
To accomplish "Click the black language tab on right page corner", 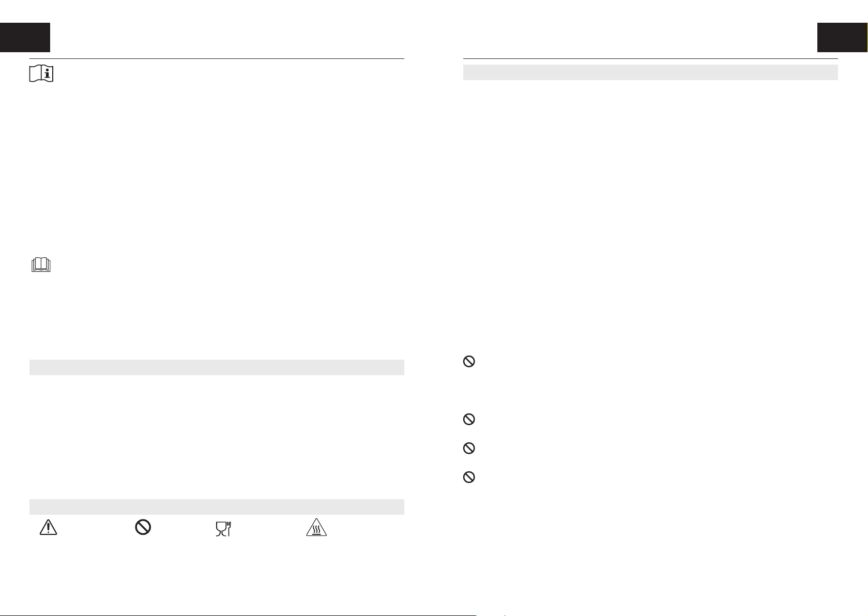I will (x=842, y=37).
